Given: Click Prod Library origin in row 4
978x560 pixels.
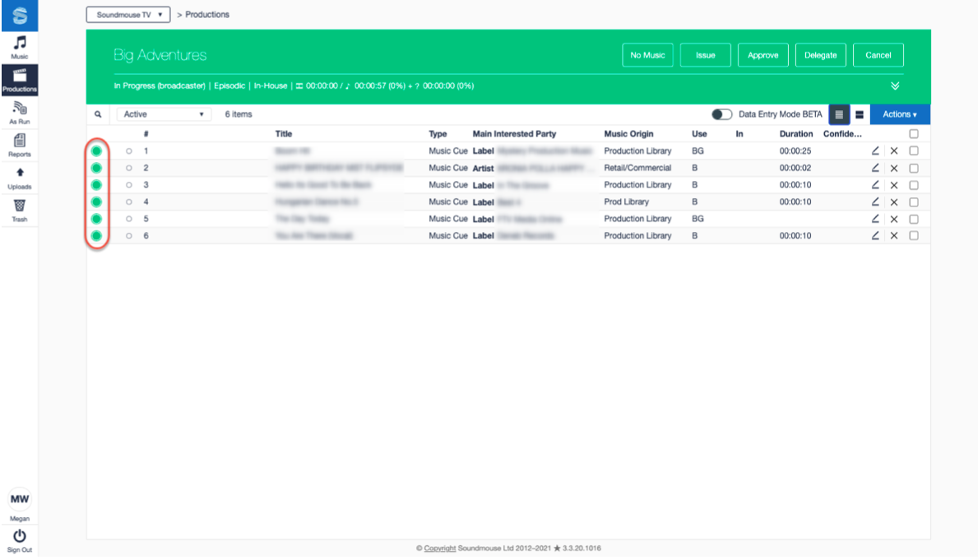Looking at the screenshot, I should pyautogui.click(x=626, y=201).
